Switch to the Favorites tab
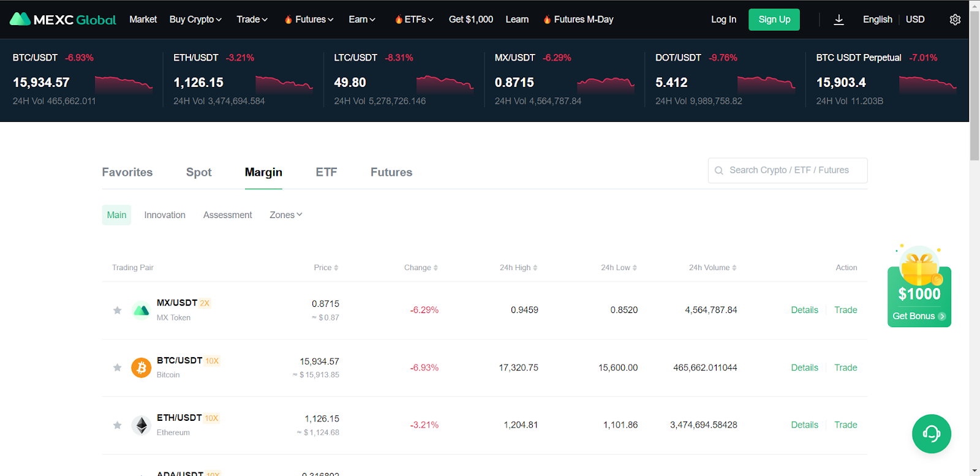980x476 pixels. (127, 172)
